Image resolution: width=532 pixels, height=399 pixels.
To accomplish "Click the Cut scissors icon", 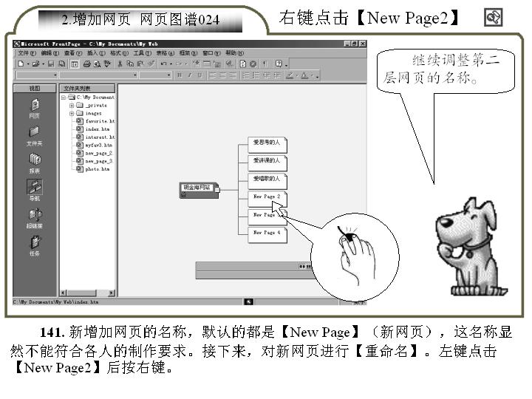I will point(120,64).
